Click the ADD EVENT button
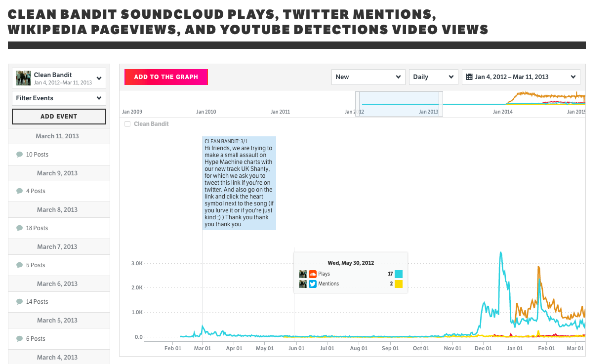613x364 pixels. click(x=59, y=117)
